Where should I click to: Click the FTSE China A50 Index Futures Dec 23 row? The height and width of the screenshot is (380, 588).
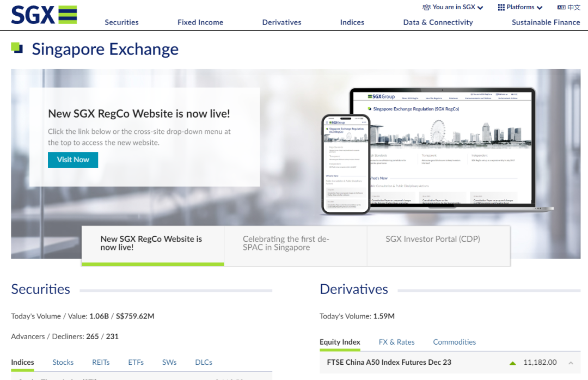tap(450, 363)
